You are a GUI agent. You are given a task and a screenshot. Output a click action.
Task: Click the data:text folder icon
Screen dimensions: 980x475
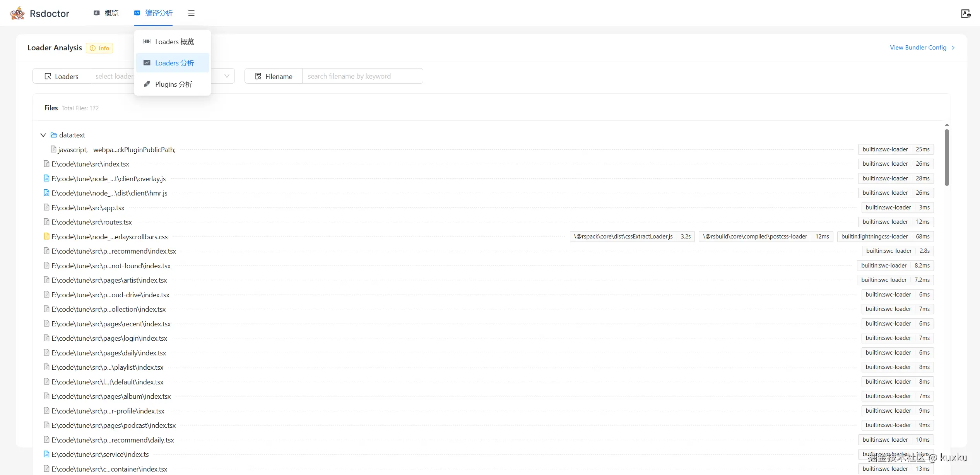click(x=54, y=135)
